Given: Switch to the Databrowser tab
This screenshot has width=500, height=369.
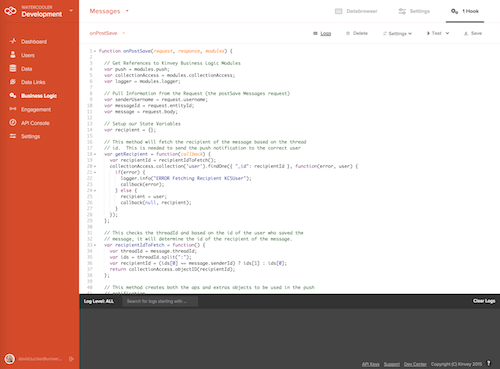Looking at the screenshot, I should pyautogui.click(x=356, y=11).
